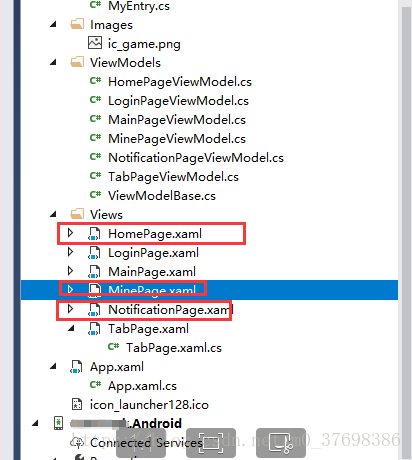This screenshot has height=460, width=412.
Task: Click the XAML file icon of TabPage.xaml
Action: [94, 329]
